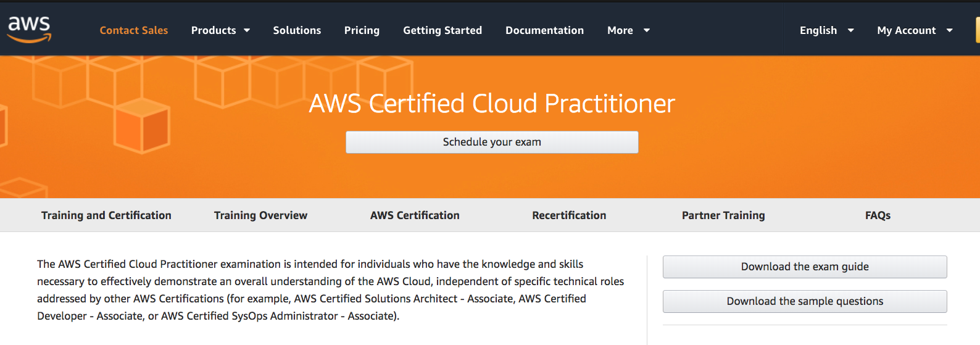
Task: Download the sample questions
Action: pos(805,301)
